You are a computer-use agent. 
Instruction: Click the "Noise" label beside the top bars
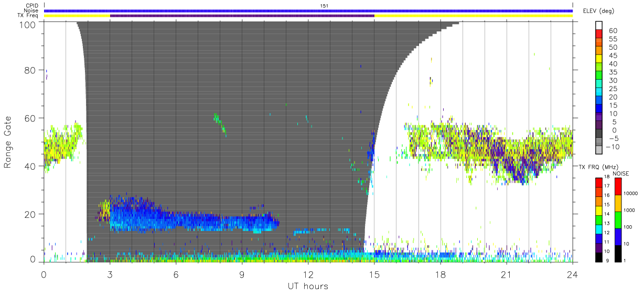[31, 10]
